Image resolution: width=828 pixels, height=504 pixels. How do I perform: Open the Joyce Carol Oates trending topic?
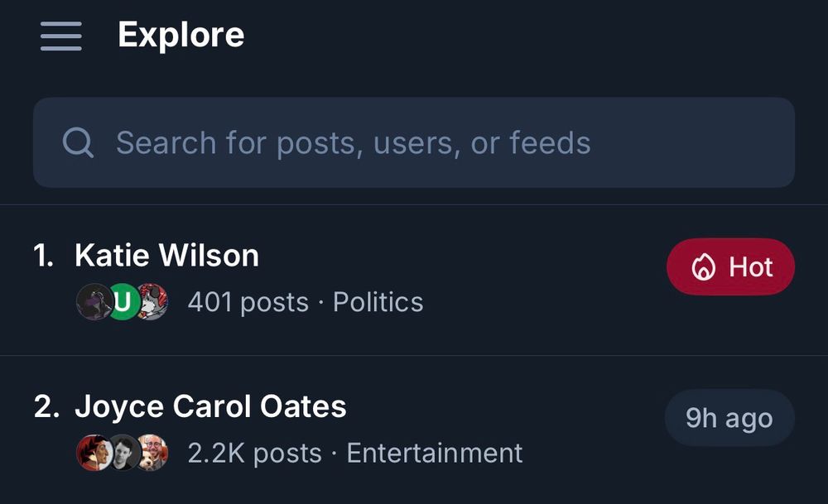(x=212, y=406)
